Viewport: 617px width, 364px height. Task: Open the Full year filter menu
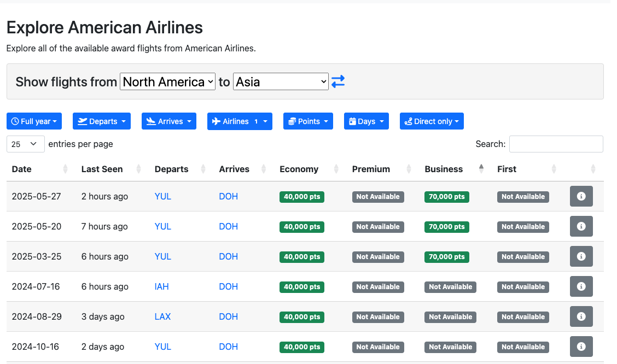point(34,121)
